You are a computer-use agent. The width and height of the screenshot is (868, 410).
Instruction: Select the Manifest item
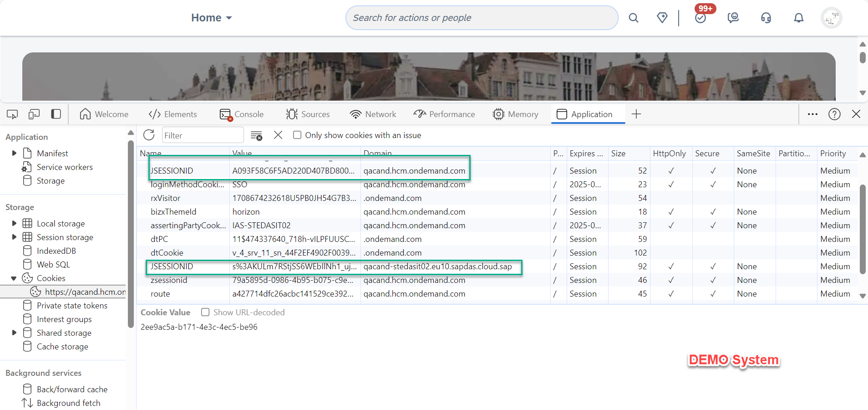click(x=52, y=153)
